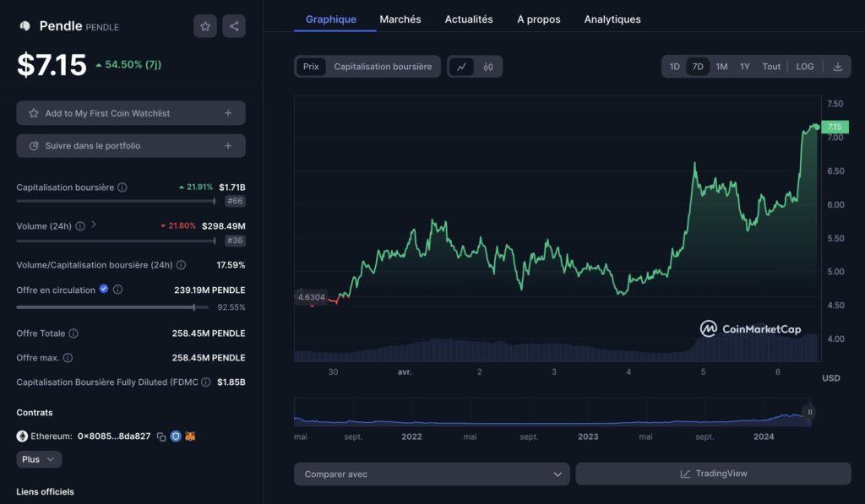The image size is (865, 504).
Task: Click the circulating supply progress bar
Action: [x=112, y=307]
